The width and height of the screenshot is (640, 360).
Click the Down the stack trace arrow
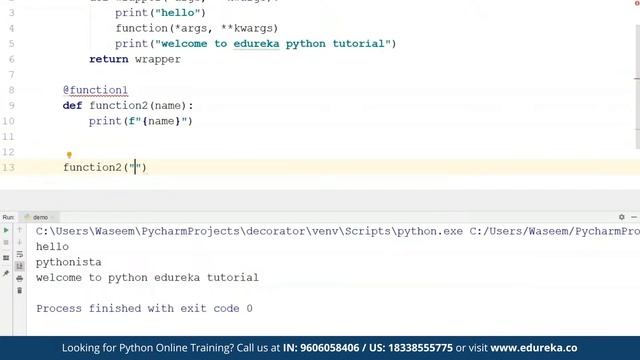click(x=20, y=242)
